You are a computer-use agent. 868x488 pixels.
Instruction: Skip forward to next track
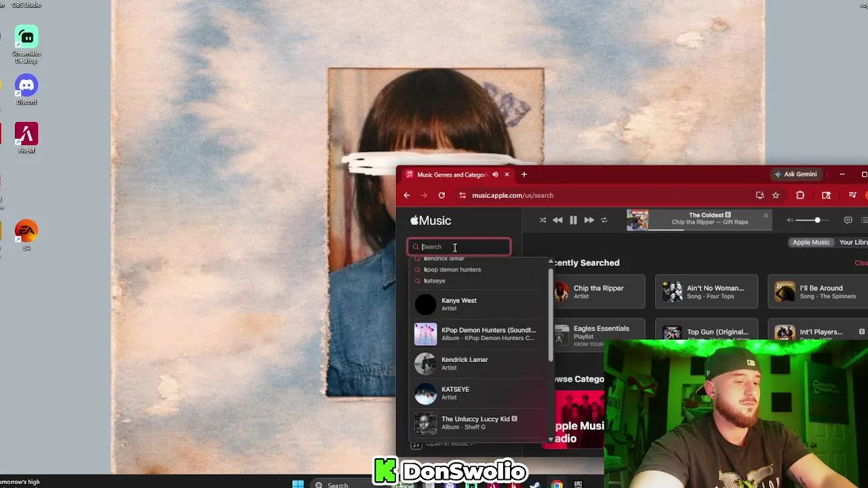589,220
